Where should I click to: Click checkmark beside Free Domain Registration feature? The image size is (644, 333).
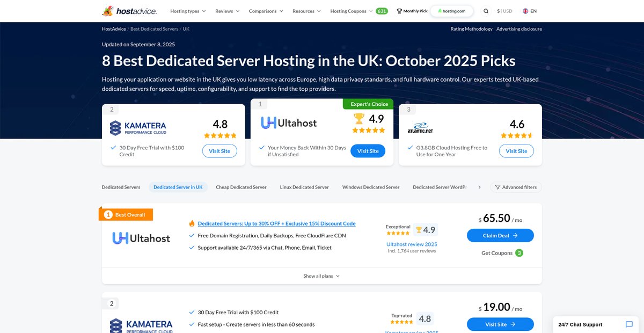click(x=192, y=235)
